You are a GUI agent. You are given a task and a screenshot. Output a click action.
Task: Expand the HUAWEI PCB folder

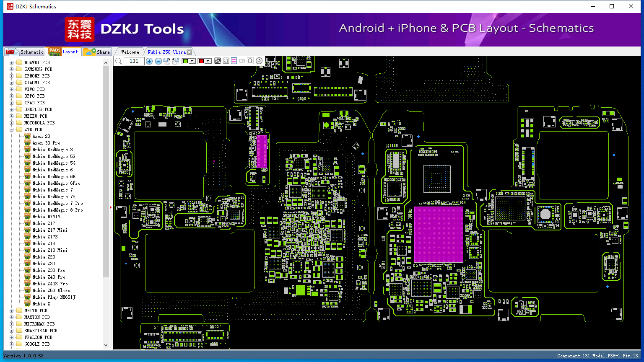click(12, 62)
